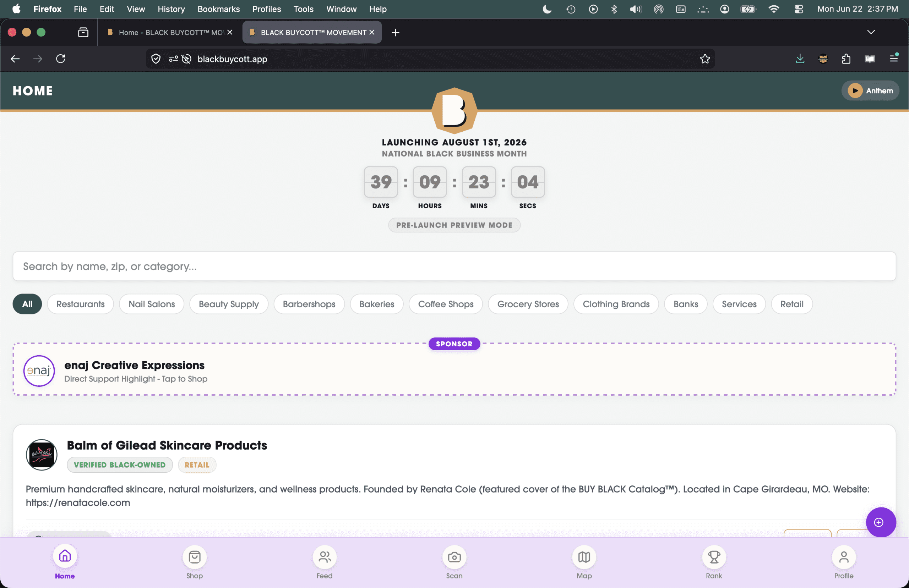
Task: Open the Scan camera icon
Action: tap(454, 557)
